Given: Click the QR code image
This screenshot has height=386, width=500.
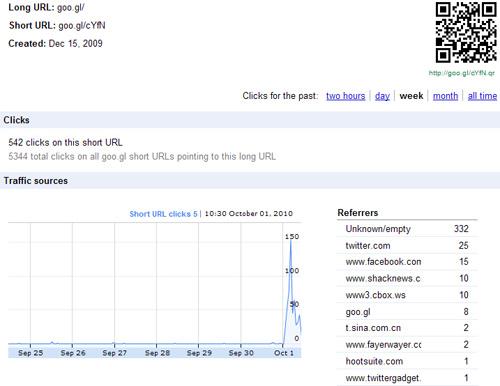Looking at the screenshot, I should tap(466, 32).
